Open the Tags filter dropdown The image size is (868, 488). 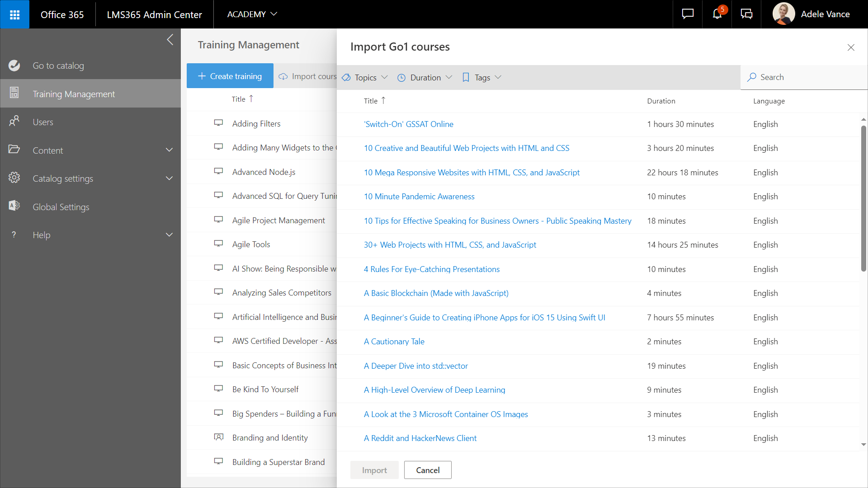[x=482, y=77]
